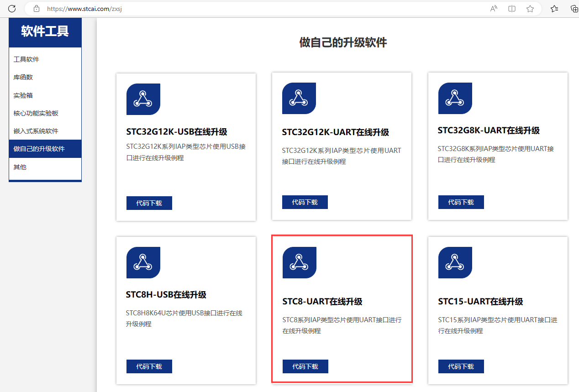Download code for STC15-UART在线升级
The height and width of the screenshot is (392, 579).
tap(461, 366)
